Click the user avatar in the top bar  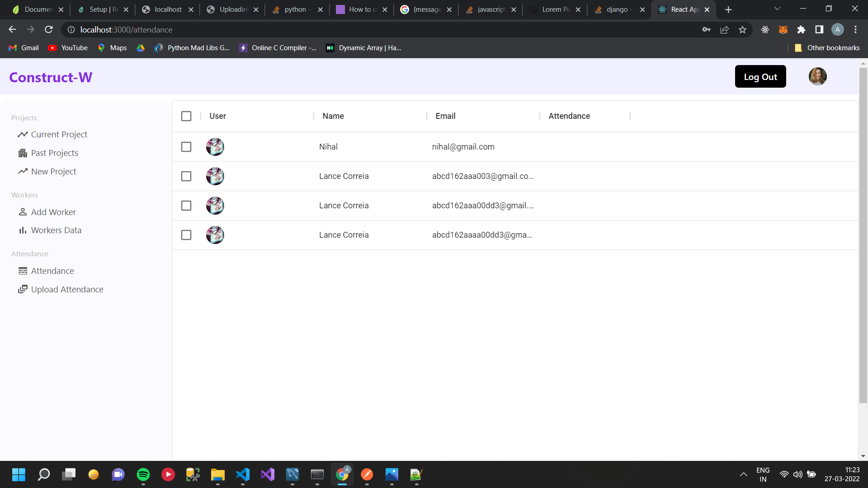point(817,76)
